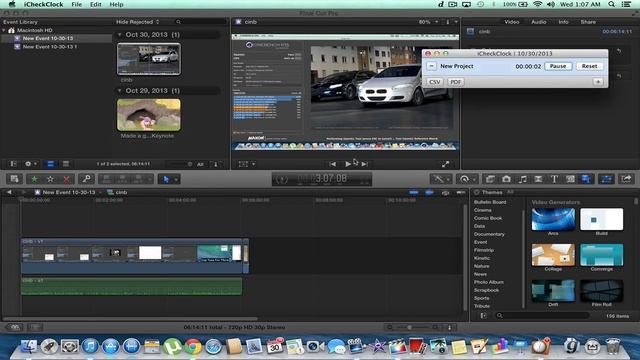Screen dimensions: 640x360
Task: Click the green star Favorite icon
Action: tap(34, 179)
